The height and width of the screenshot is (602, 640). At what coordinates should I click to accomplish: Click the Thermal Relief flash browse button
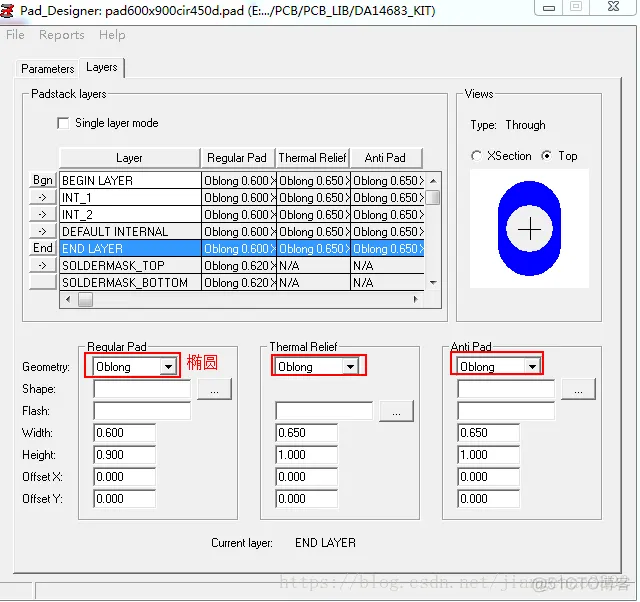click(x=397, y=411)
